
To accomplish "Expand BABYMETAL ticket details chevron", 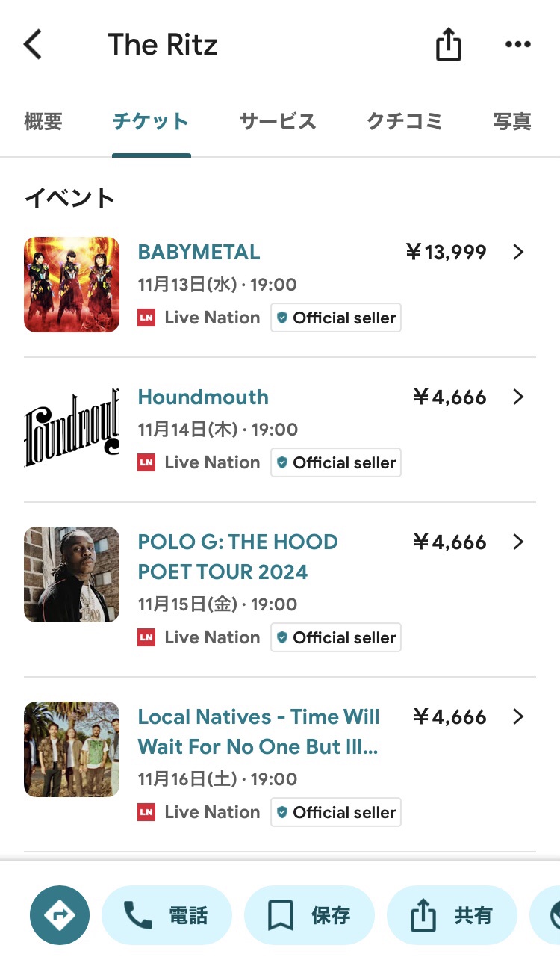I will pyautogui.click(x=519, y=253).
